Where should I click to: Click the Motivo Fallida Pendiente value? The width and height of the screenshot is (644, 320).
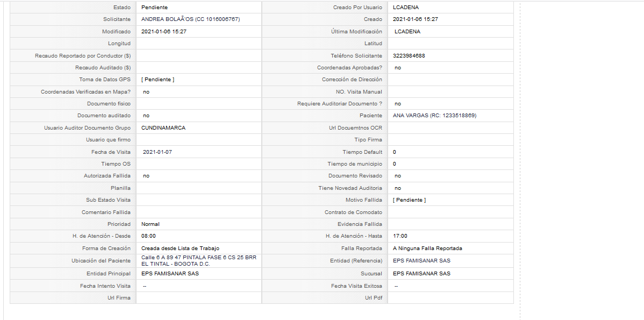410,200
